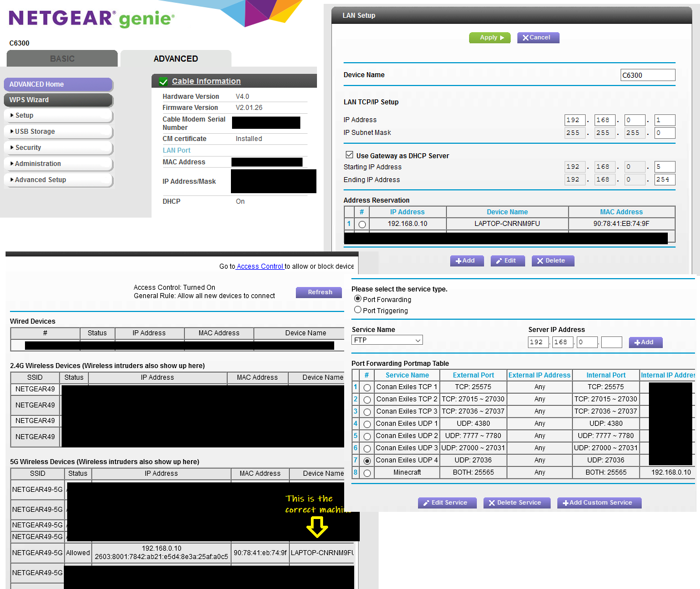Click Add next to Server IP Address
Image resolution: width=700 pixels, height=589 pixels.
(x=645, y=343)
